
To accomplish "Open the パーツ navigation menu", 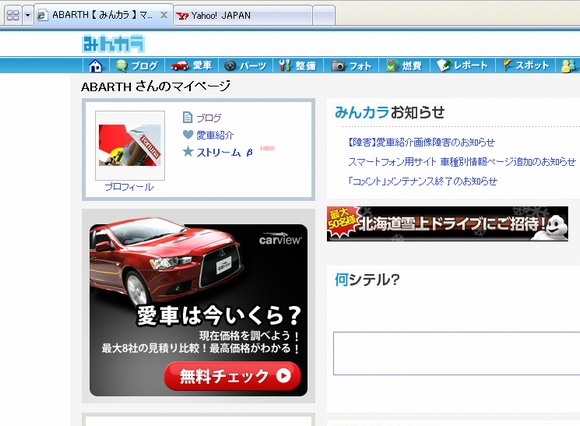I will [246, 66].
